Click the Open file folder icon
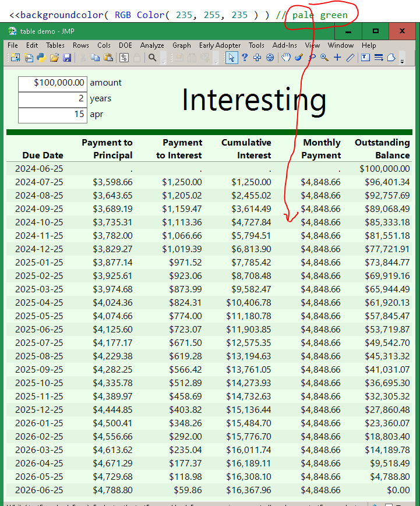This screenshot has width=420, height=506. point(54,58)
